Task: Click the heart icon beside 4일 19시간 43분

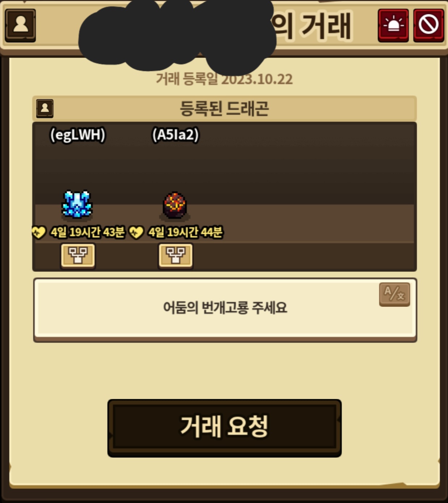Action: click(x=39, y=232)
